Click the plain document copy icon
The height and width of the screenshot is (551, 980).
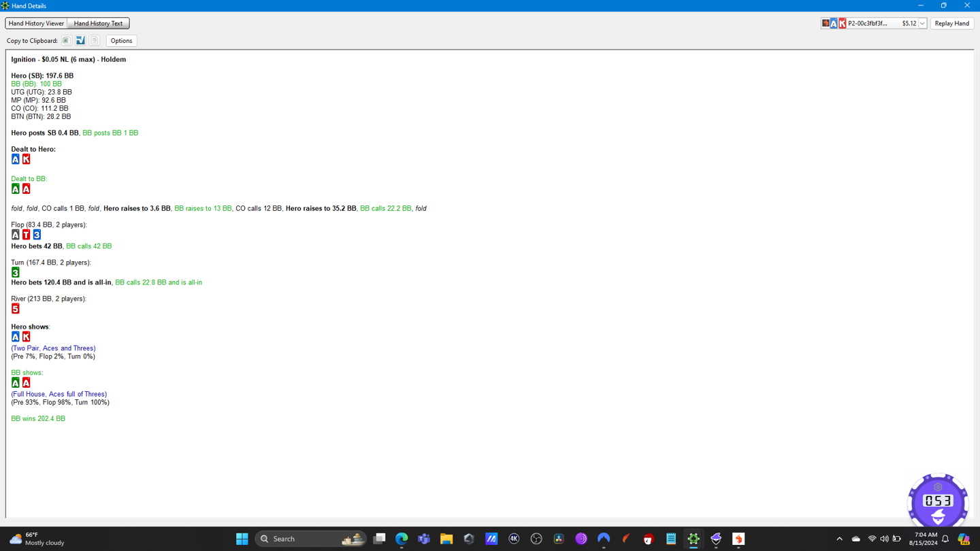tap(95, 41)
